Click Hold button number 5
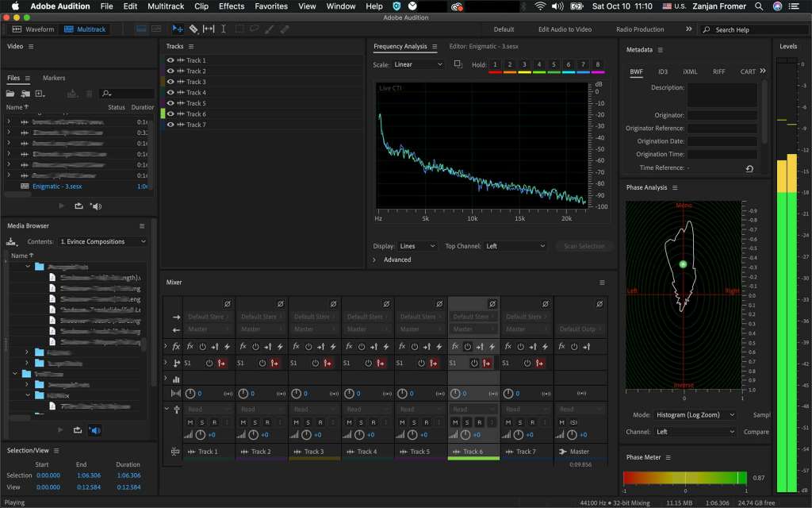The height and width of the screenshot is (508, 812). tap(553, 65)
